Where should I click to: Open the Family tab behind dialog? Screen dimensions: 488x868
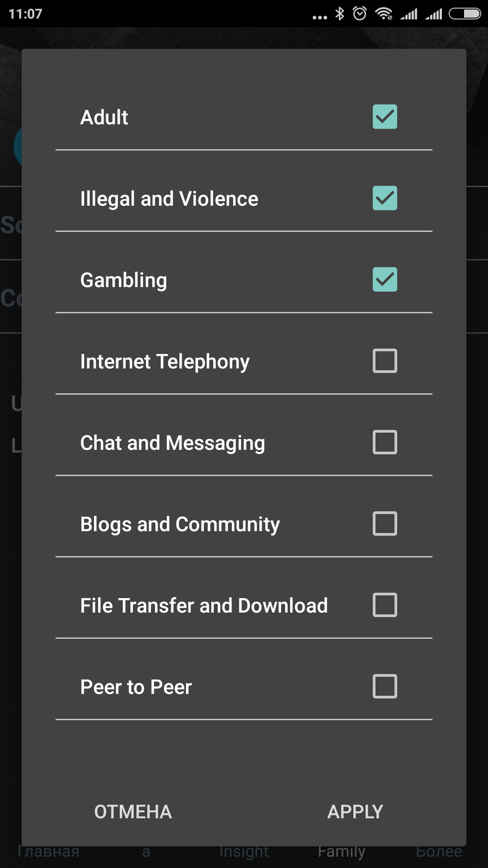[341, 852]
